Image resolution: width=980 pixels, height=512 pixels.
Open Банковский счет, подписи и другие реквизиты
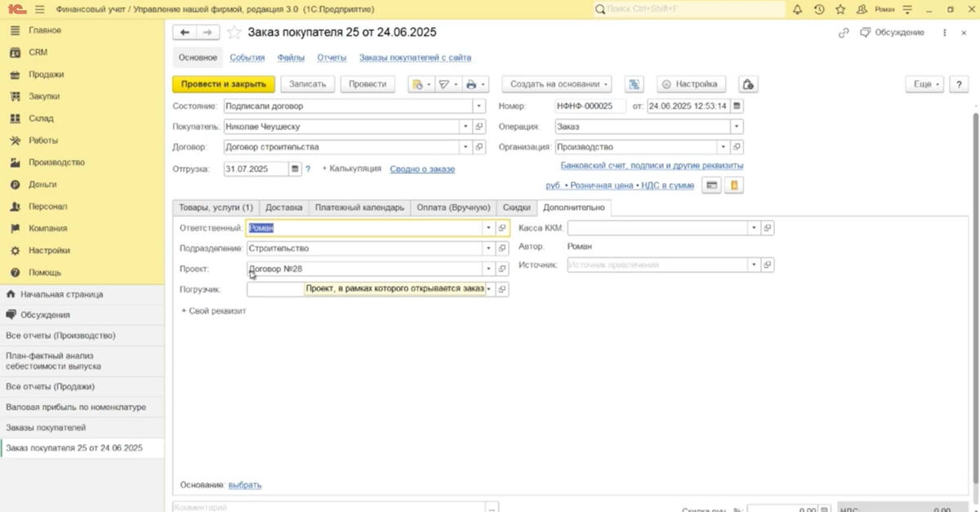coord(652,166)
